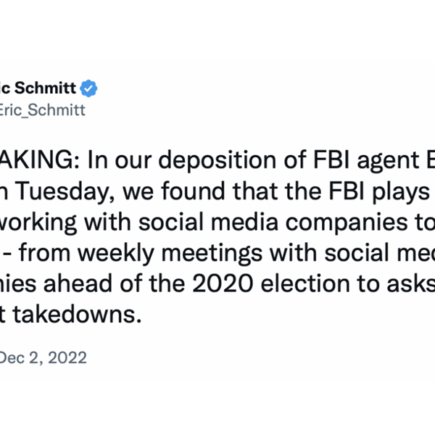
Task: Click 'election' in the fifth line
Action: (306, 284)
